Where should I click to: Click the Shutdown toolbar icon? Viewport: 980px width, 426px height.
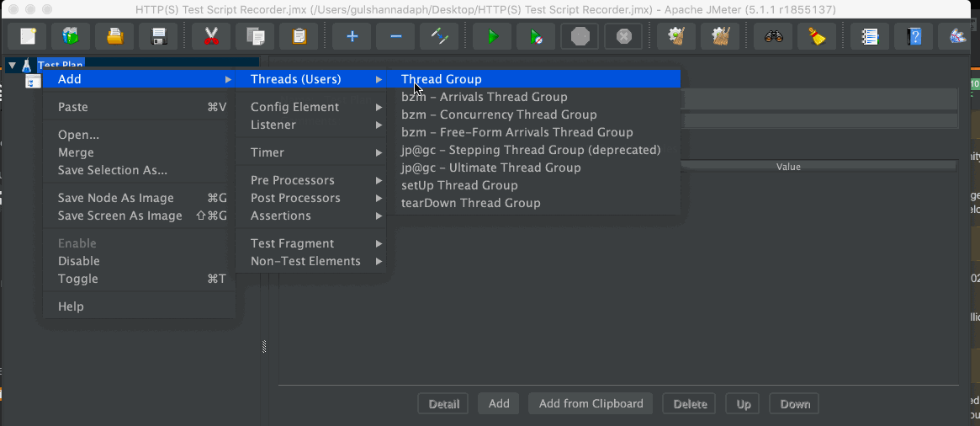(x=623, y=36)
